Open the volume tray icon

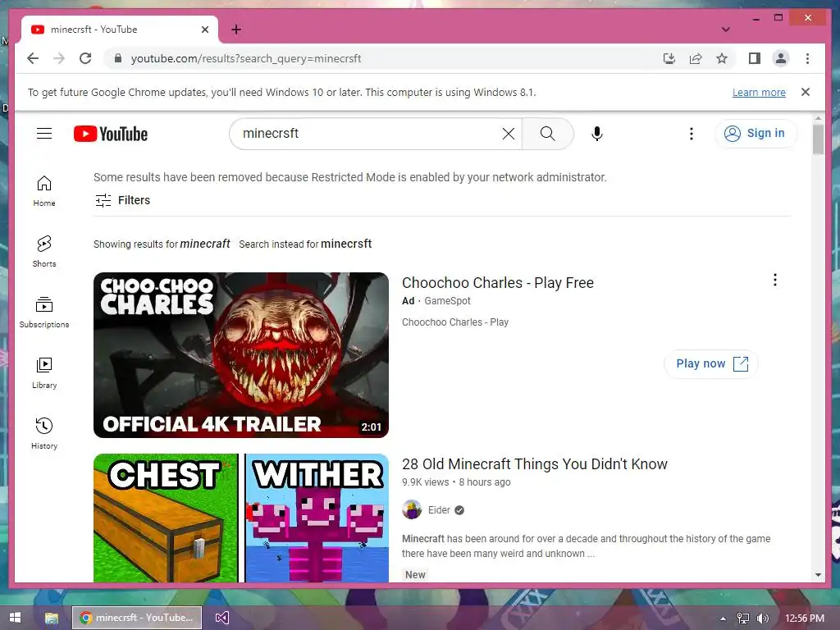pos(762,619)
